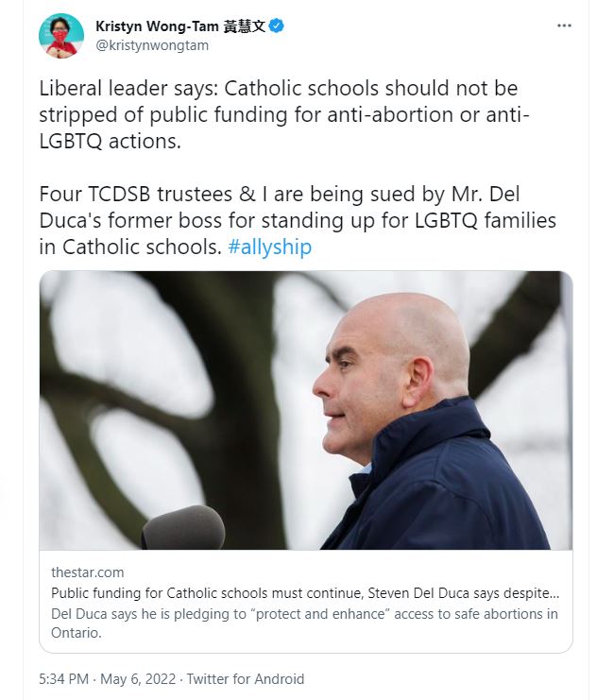Open the 5:34 PM timestamp link
The image size is (614, 700).
tap(64, 679)
